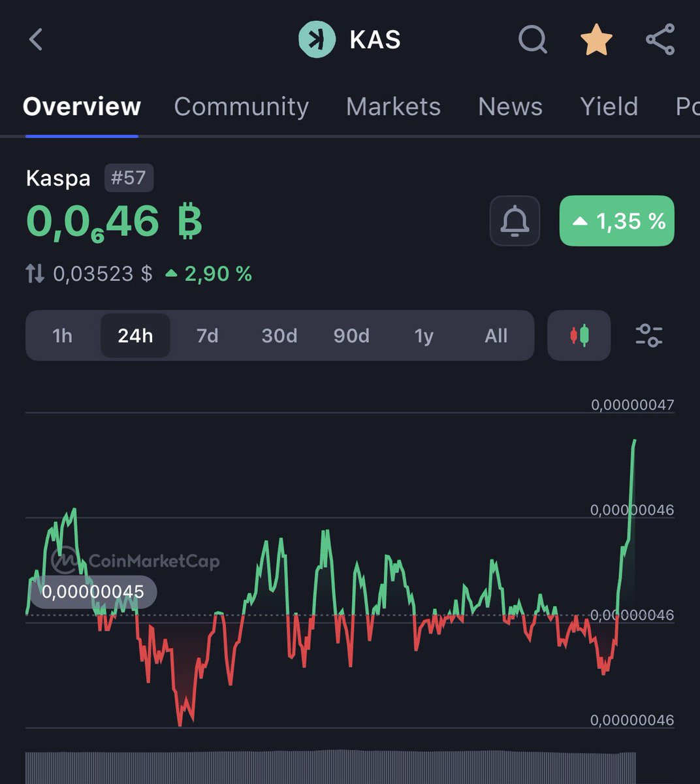Open price alert bell icon
This screenshot has height=784, width=700.
[x=515, y=221]
